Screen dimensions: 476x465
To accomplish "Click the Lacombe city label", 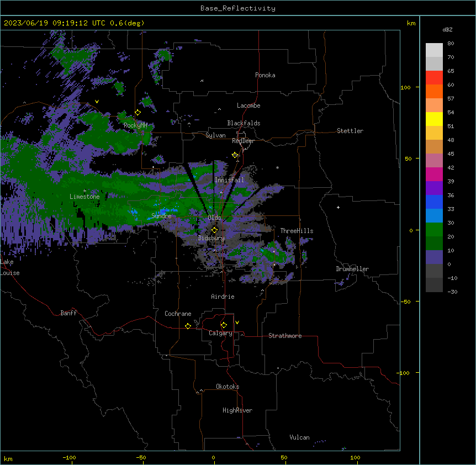I will coord(248,105).
